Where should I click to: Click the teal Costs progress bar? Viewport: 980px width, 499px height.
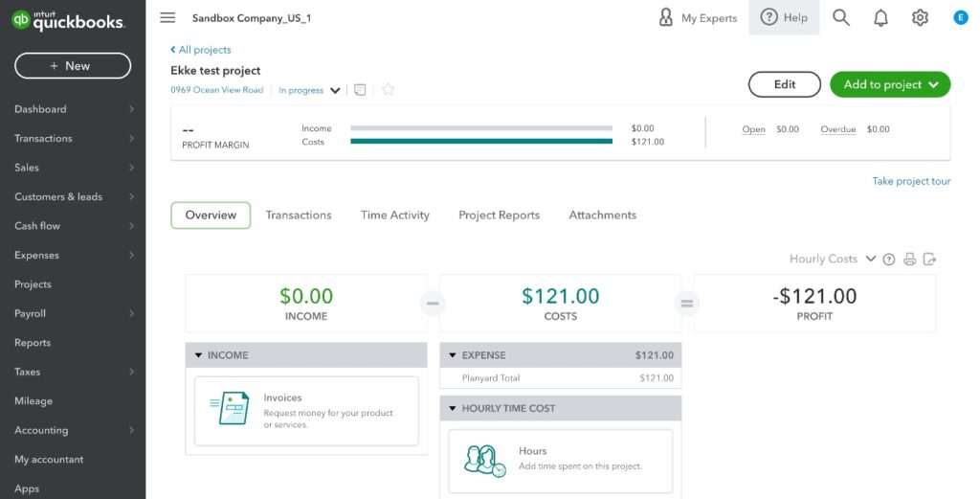point(481,142)
